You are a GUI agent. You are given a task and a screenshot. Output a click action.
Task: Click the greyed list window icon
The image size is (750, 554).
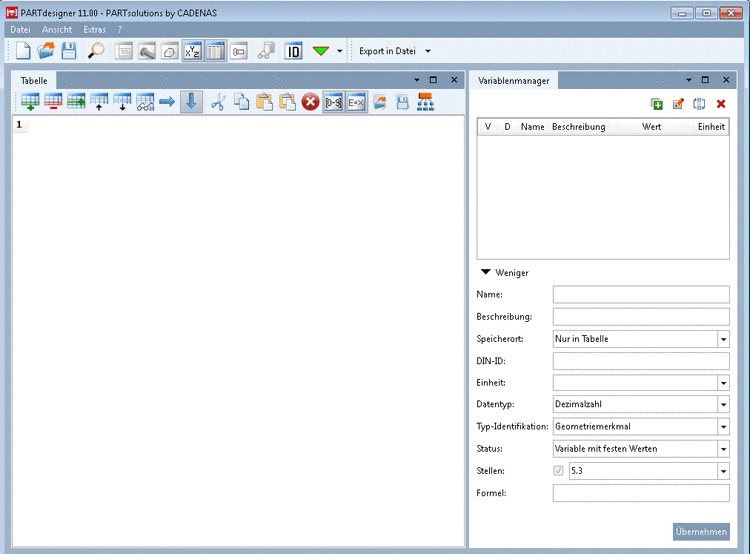pos(123,51)
